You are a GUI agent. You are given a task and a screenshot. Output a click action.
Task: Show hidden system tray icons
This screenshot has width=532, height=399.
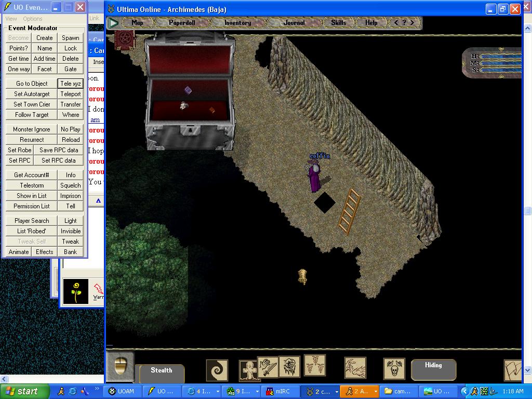(x=465, y=391)
